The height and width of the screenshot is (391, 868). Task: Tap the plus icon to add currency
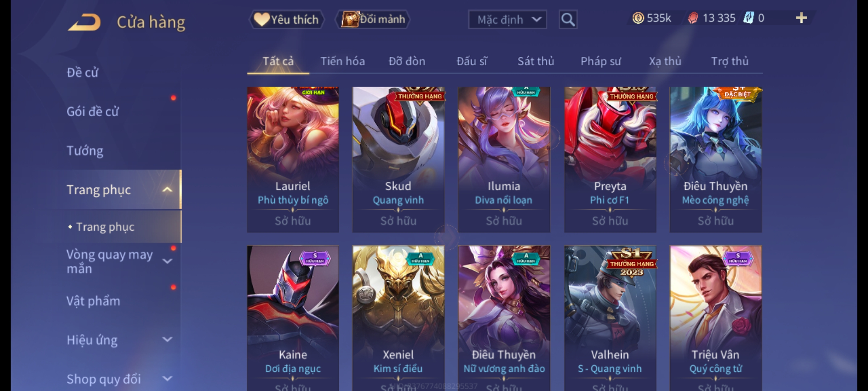coord(801,18)
